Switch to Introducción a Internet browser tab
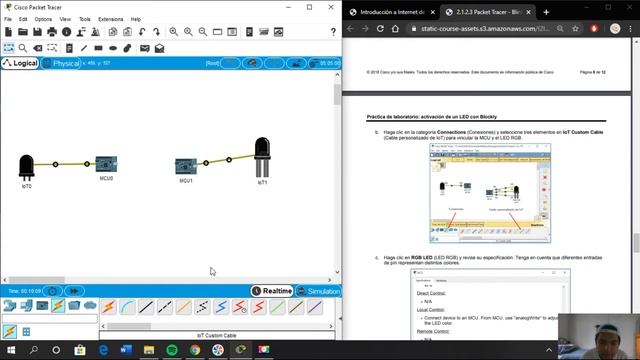The width and height of the screenshot is (640, 360). click(392, 12)
